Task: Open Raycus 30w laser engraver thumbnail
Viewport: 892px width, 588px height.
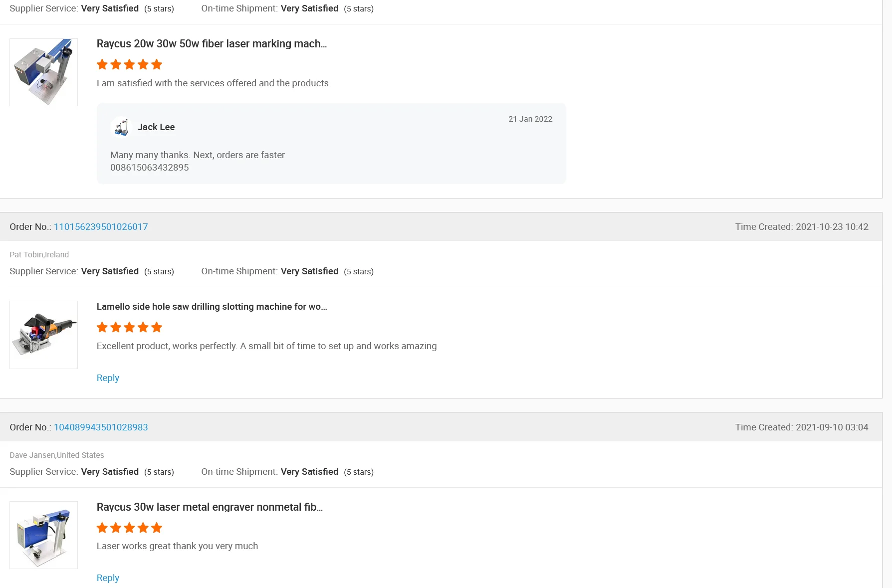Action: [x=44, y=535]
